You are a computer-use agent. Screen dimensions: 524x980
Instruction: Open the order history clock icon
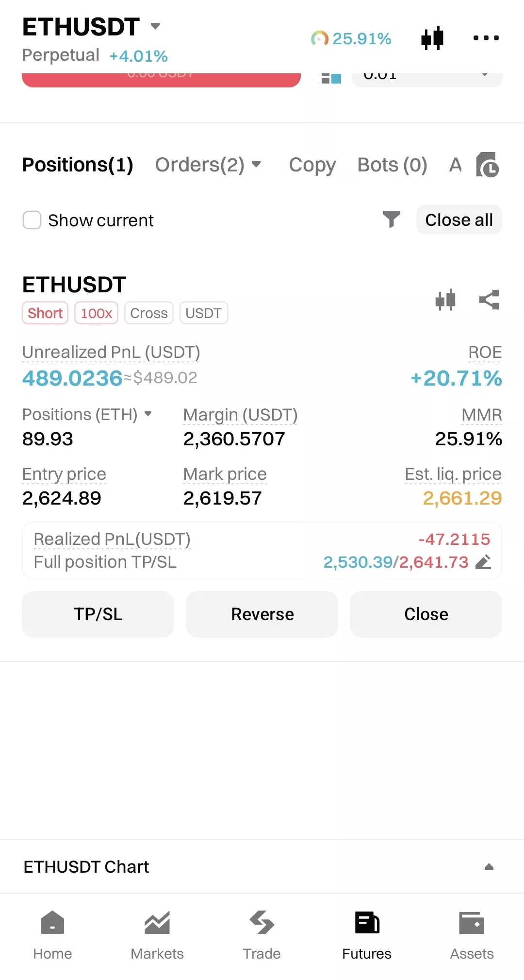[x=487, y=165]
